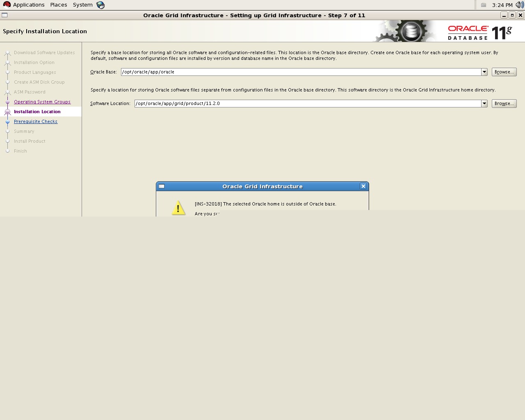Screen dimensions: 525x420
Task: Click the yellow warning triangle icon
Action: 178,208
